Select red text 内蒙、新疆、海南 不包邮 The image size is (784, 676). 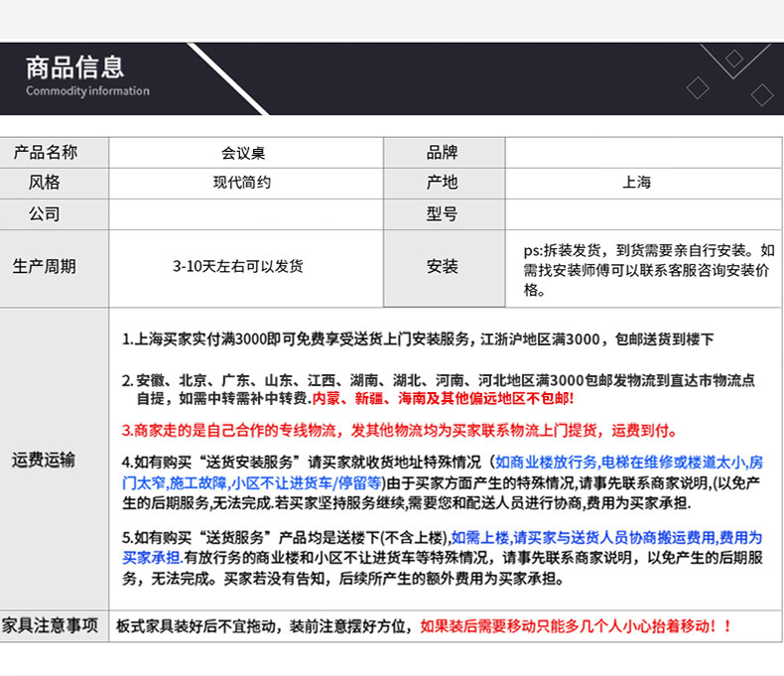click(x=443, y=398)
